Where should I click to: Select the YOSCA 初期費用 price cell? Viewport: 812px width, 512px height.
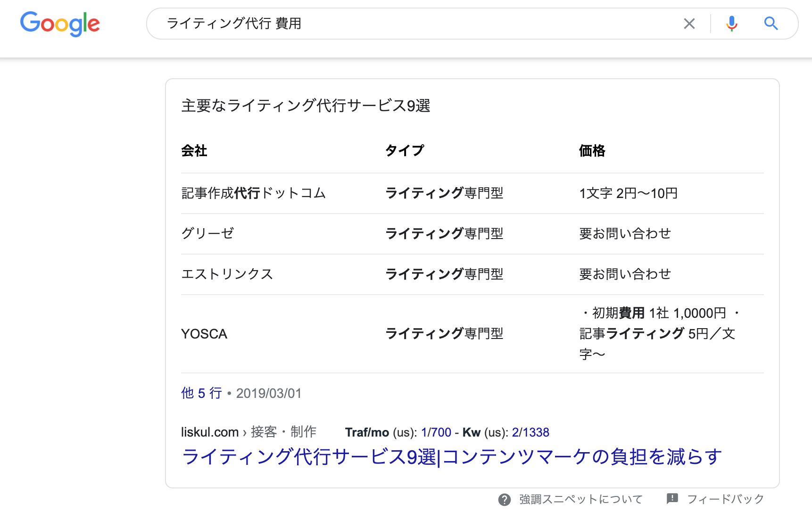[660, 334]
